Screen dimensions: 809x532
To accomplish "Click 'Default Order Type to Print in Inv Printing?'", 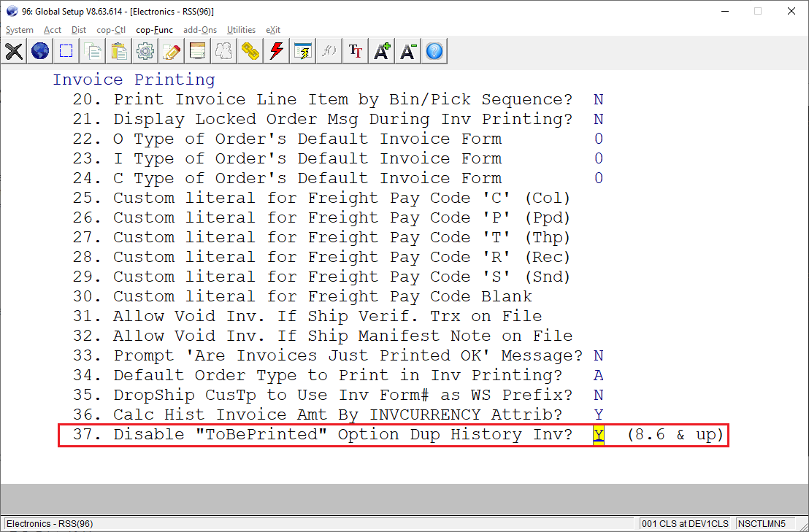I will tap(338, 375).
